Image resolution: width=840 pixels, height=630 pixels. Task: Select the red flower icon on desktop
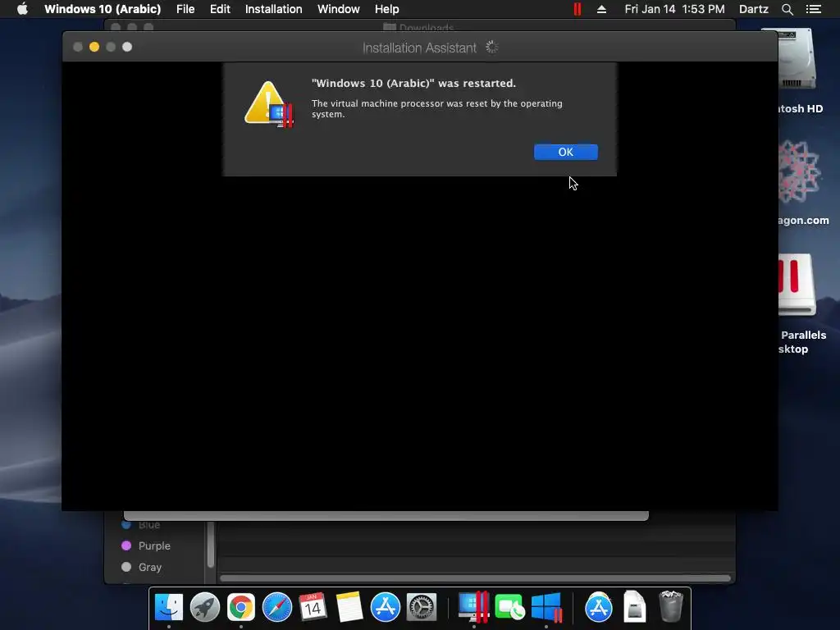pos(798,172)
